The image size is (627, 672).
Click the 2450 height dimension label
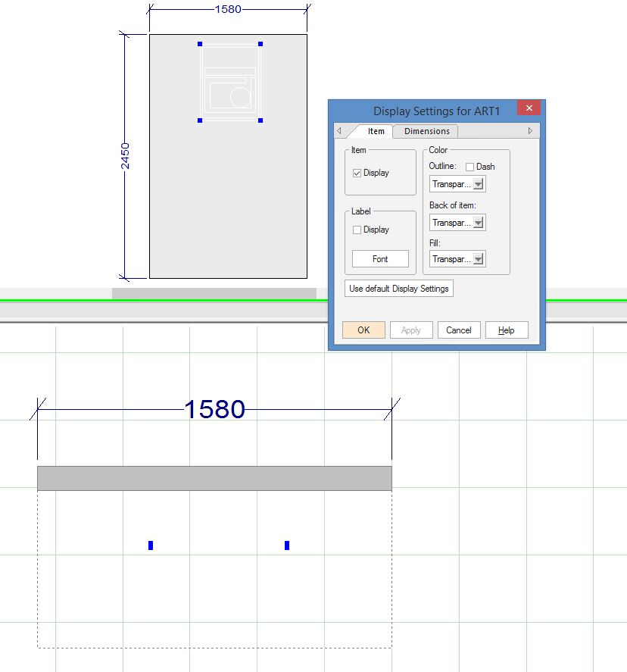click(126, 156)
